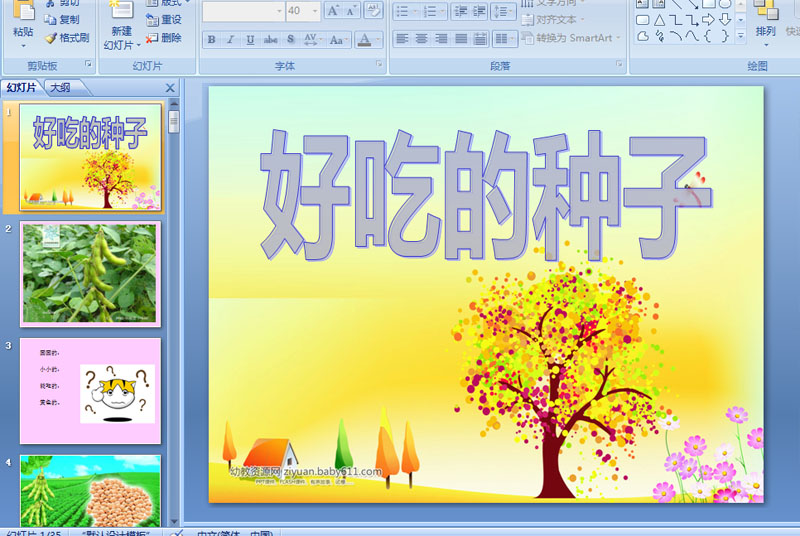The height and width of the screenshot is (536, 800).
Task: Switch to the Outline (大纲) tab
Action: click(x=60, y=88)
